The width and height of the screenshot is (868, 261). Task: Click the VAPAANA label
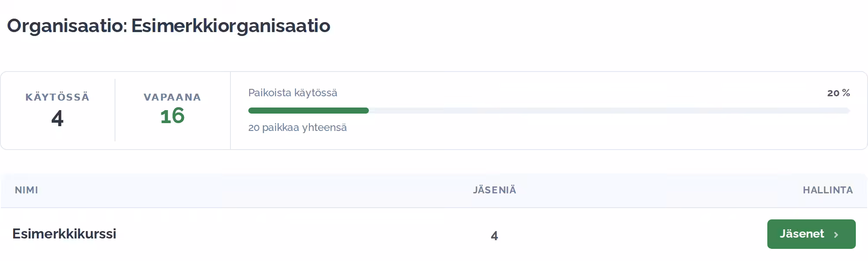pos(172,97)
